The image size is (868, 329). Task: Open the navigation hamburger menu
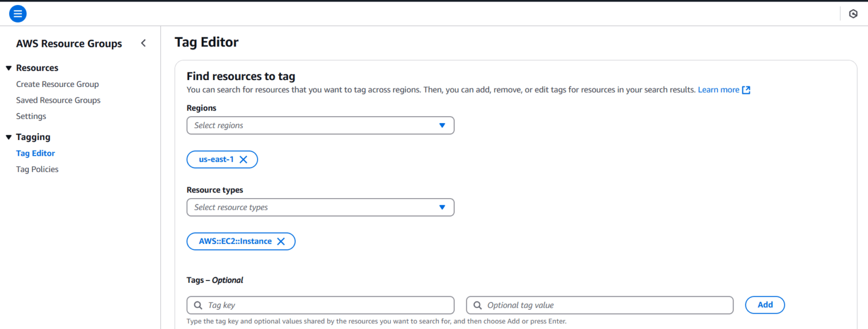click(x=18, y=13)
